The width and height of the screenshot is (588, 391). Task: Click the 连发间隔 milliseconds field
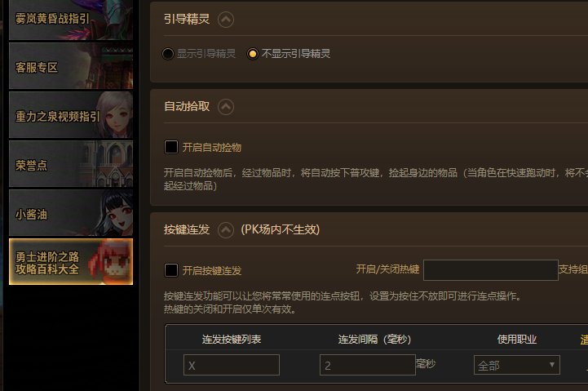pyautogui.click(x=368, y=365)
